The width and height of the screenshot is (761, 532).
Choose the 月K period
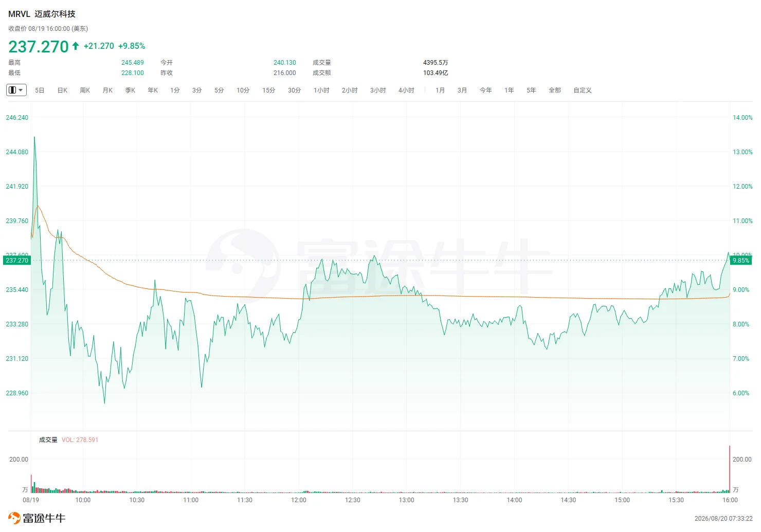click(107, 90)
